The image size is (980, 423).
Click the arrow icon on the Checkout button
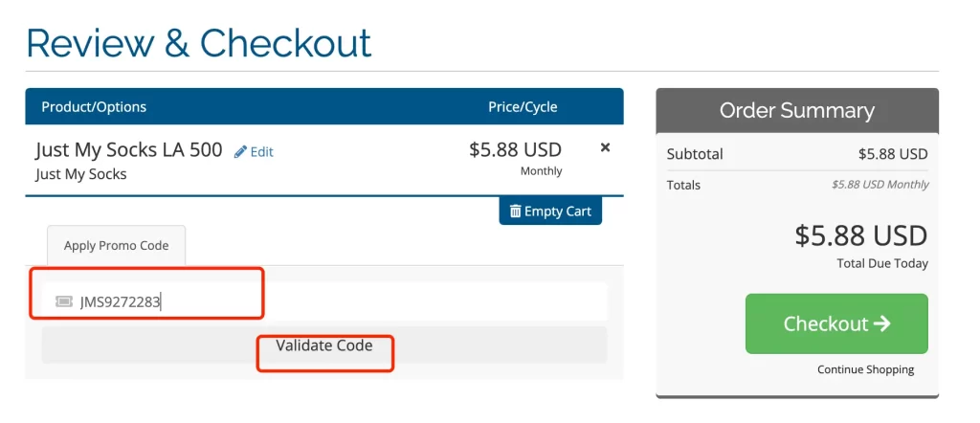point(881,323)
